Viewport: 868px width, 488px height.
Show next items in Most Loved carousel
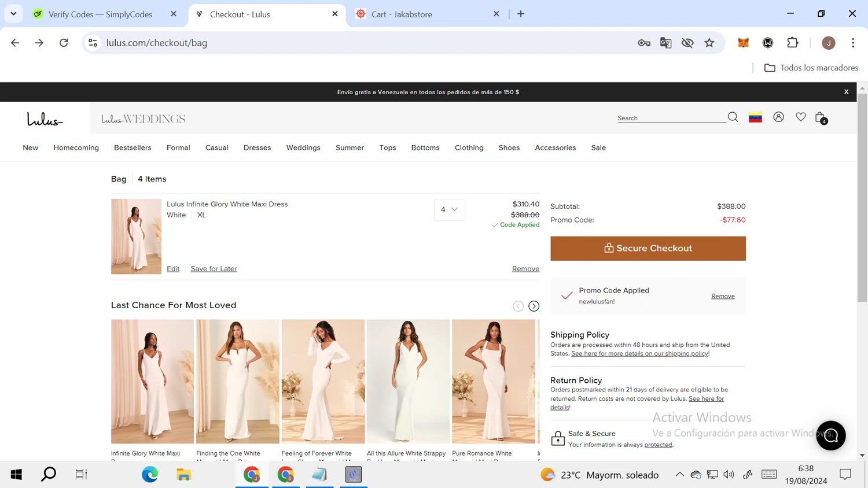click(x=534, y=306)
